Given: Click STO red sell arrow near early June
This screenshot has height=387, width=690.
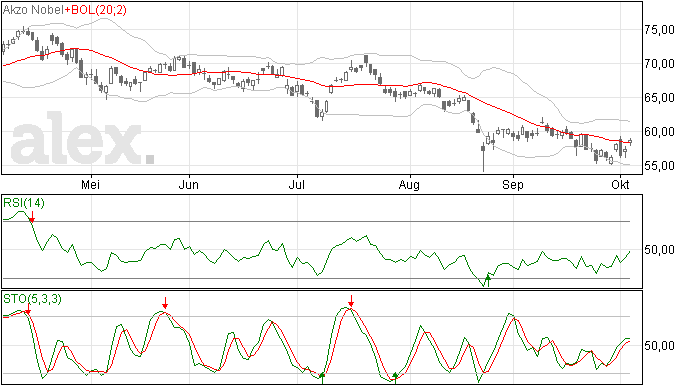Looking at the screenshot, I should pos(165,303).
